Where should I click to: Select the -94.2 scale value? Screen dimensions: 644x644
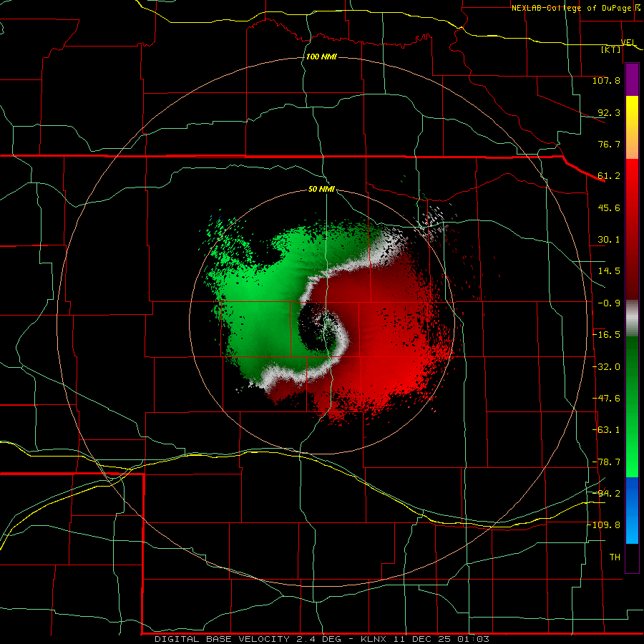coord(606,493)
